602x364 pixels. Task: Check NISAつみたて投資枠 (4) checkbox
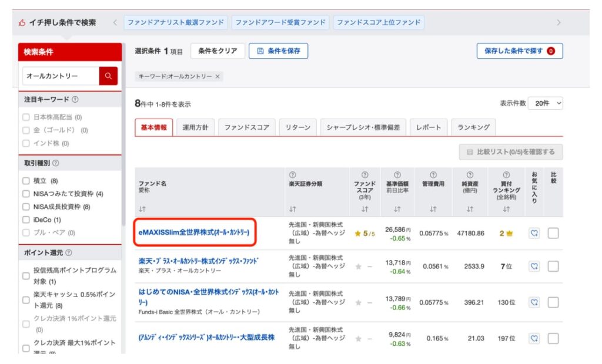[x=26, y=194]
